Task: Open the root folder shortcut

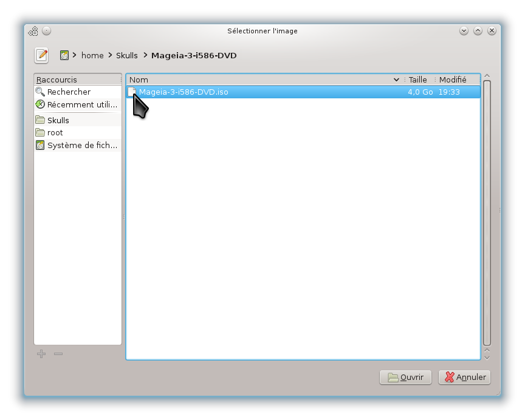Action: (x=78, y=132)
